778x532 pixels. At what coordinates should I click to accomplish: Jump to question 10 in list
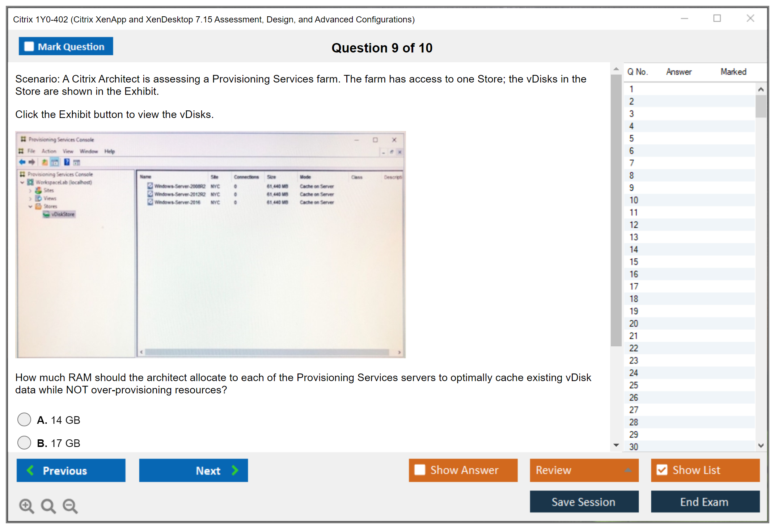(634, 200)
